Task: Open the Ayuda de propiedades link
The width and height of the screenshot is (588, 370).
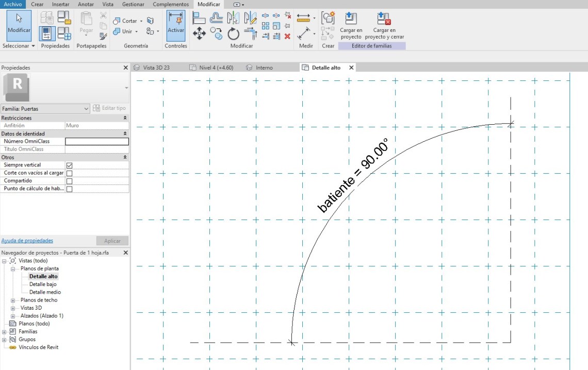Action: pyautogui.click(x=27, y=241)
